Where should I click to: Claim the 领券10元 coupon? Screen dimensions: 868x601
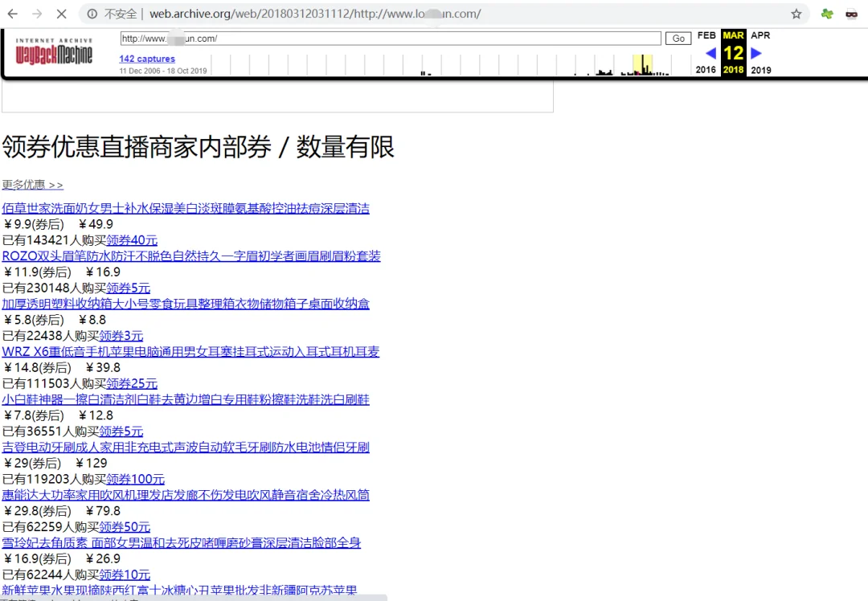point(125,575)
